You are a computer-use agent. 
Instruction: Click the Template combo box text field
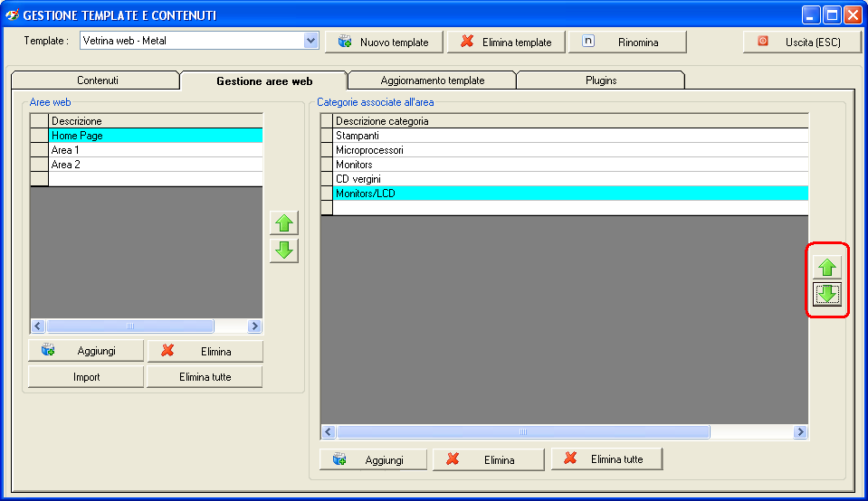pyautogui.click(x=192, y=41)
